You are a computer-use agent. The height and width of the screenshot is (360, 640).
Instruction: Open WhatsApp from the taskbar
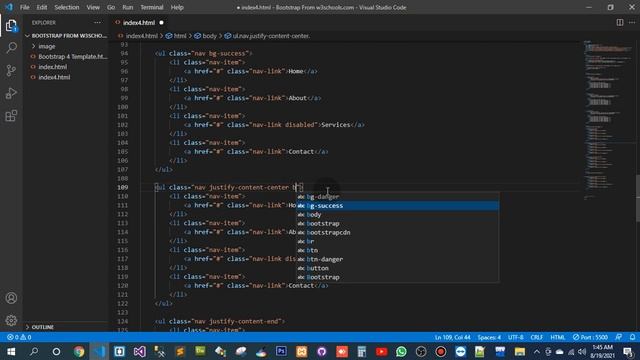coord(401,351)
